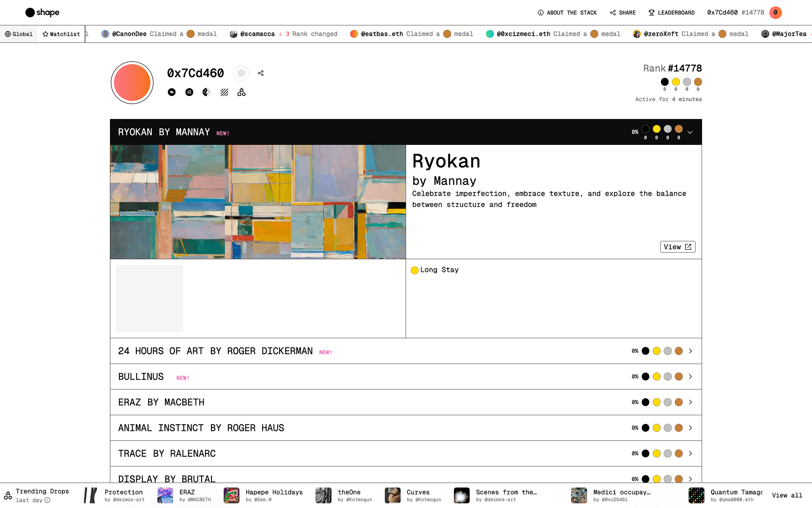Click the silver medal dot under Rank
This screenshot has height=508, width=812.
(687, 82)
